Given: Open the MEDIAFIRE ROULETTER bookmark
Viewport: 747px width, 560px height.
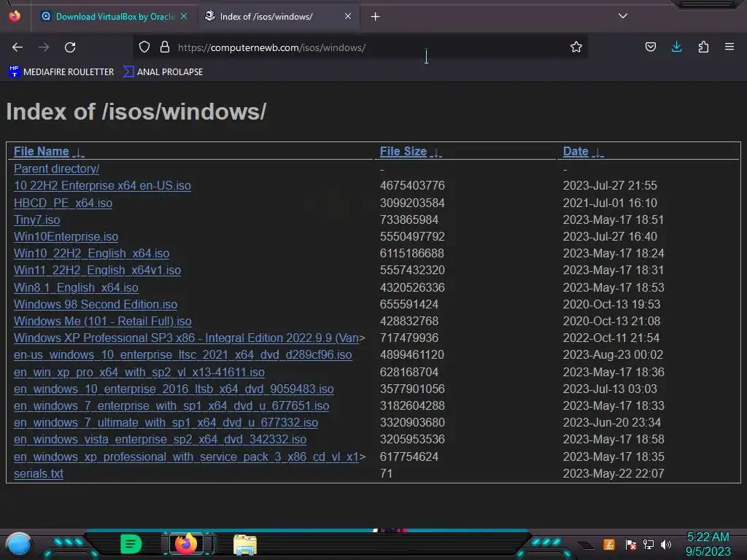Looking at the screenshot, I should point(61,72).
